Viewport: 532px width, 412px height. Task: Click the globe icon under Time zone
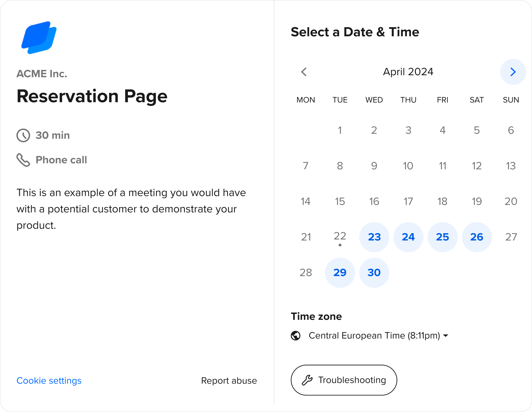[x=296, y=336]
